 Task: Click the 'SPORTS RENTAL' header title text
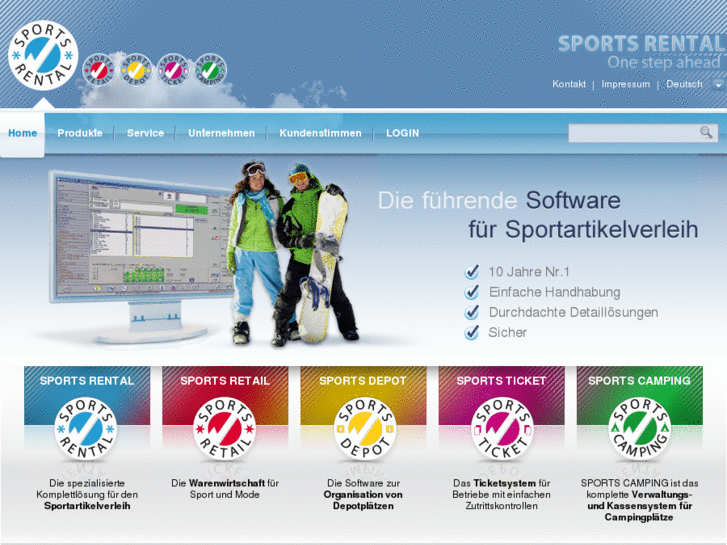click(641, 44)
